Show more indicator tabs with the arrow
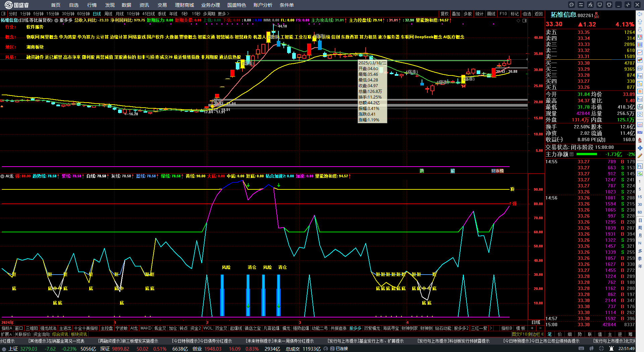The image size is (644, 352). pyautogui.click(x=491, y=328)
